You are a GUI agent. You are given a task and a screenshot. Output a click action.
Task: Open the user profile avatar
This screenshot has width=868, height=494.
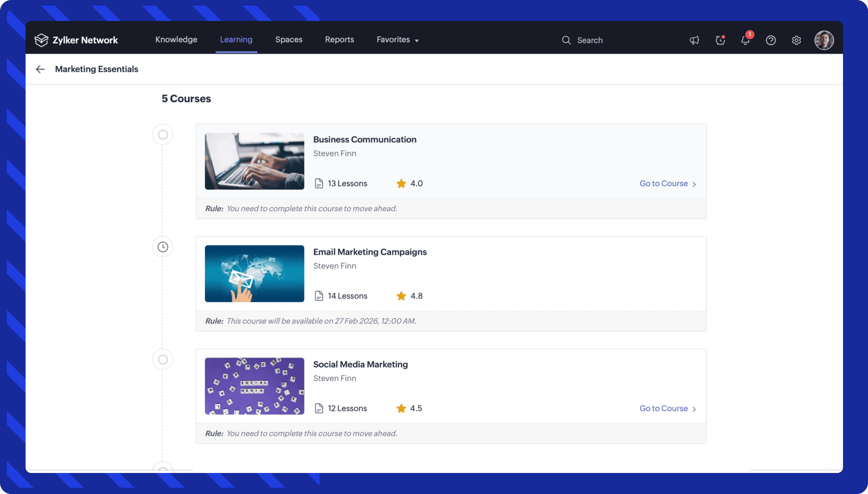pyautogui.click(x=824, y=40)
